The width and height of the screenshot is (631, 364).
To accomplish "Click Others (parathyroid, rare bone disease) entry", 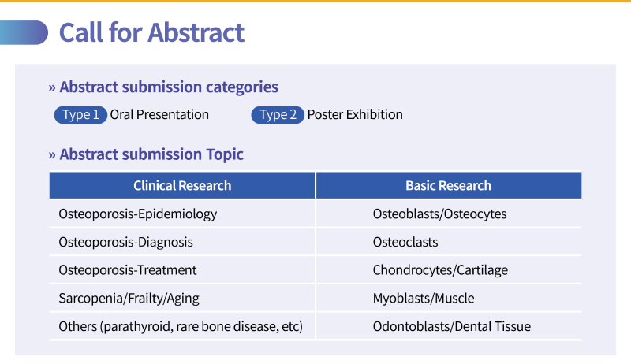I will click(x=181, y=326).
